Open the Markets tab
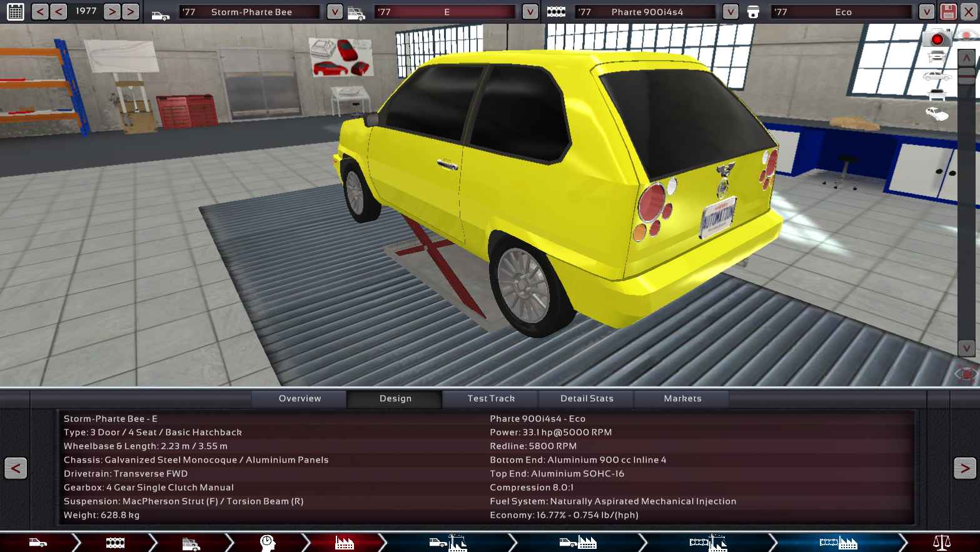This screenshot has height=552, width=980. (682, 399)
